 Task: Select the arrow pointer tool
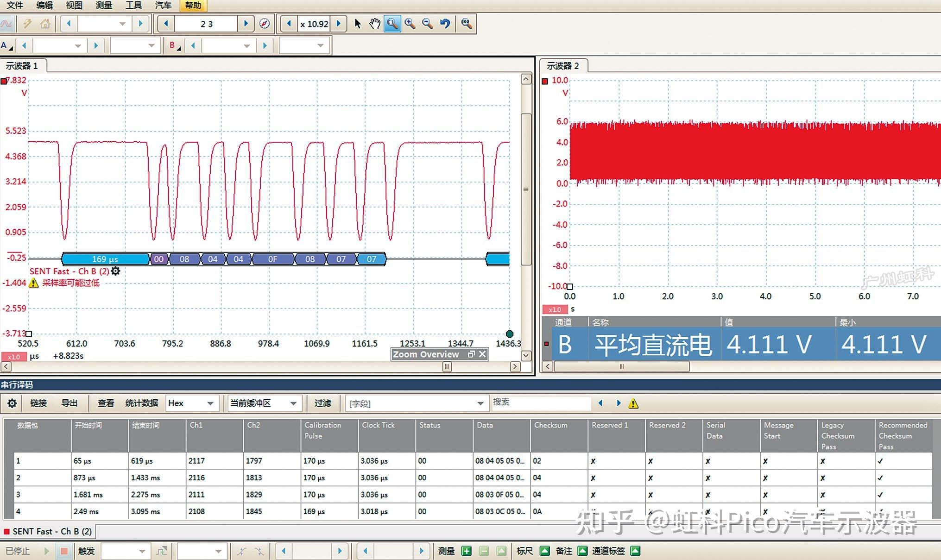click(x=357, y=24)
